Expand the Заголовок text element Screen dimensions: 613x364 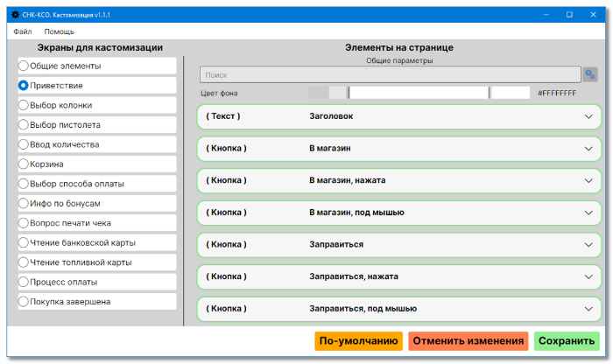(588, 116)
